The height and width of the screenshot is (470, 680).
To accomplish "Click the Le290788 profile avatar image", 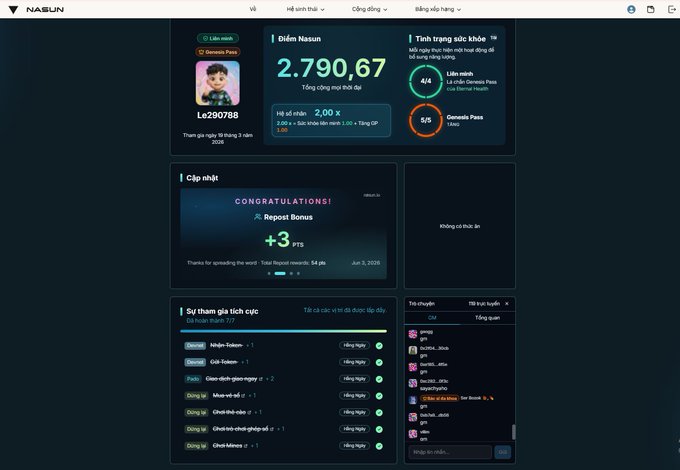I will click(x=218, y=83).
